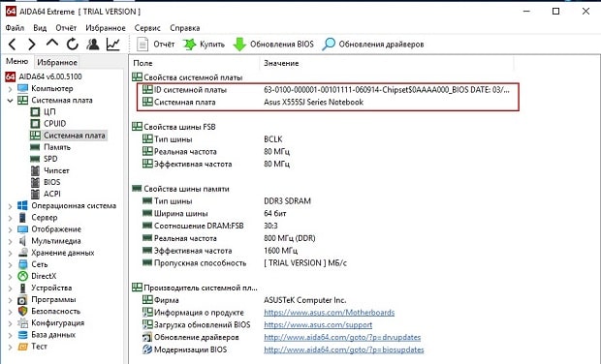
Task: Switch to the Избранное sidebar tab
Action: [x=57, y=62]
